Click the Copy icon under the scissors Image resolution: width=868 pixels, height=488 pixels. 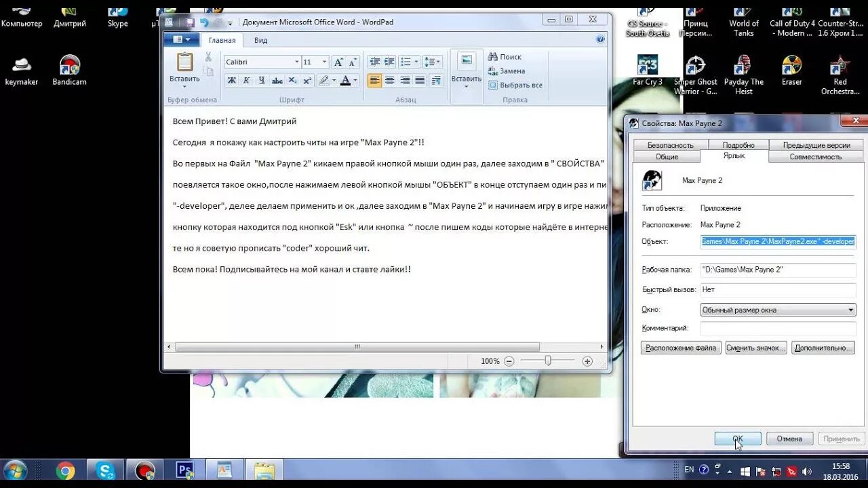click(x=208, y=71)
